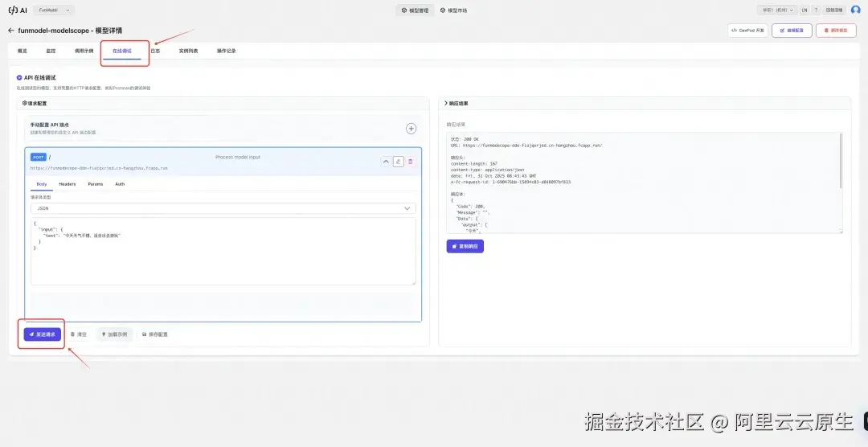The image size is (868, 447).
Task: Click the API 在线调试 play icon
Action: point(19,77)
